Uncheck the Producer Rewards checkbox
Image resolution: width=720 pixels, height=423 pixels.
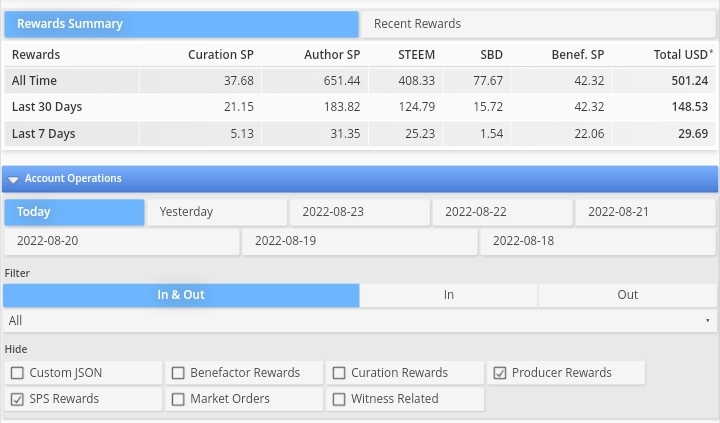(x=500, y=373)
